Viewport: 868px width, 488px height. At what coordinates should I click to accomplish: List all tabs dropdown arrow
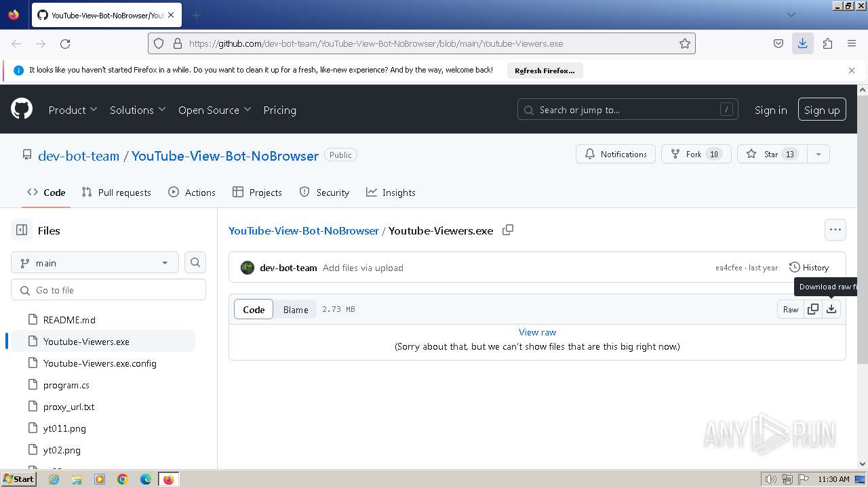791,15
